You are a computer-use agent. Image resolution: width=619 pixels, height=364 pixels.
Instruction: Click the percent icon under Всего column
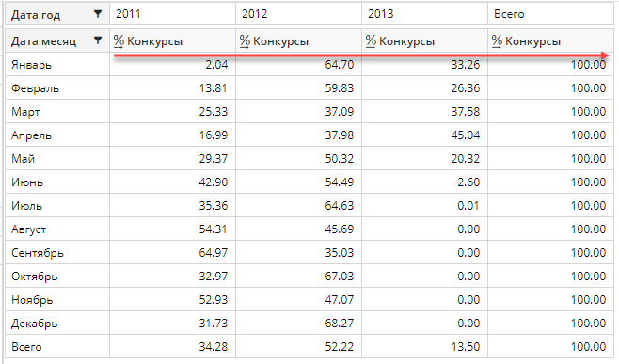click(x=497, y=41)
